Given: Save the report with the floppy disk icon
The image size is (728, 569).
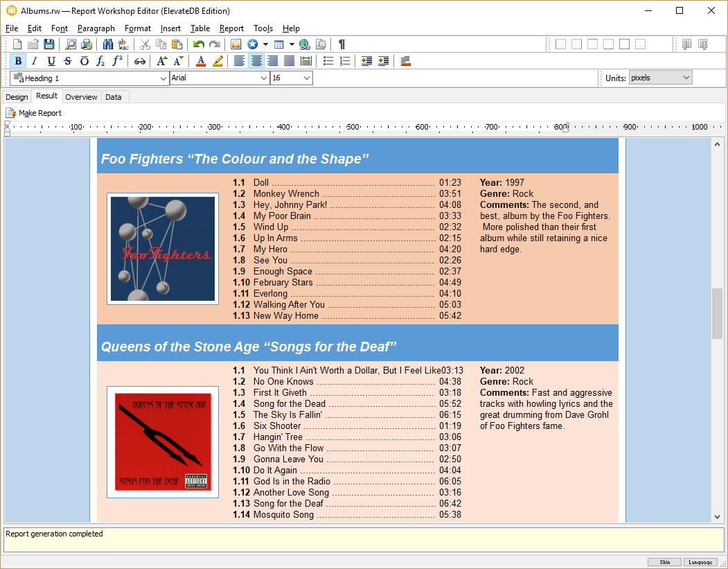Looking at the screenshot, I should click(48, 44).
